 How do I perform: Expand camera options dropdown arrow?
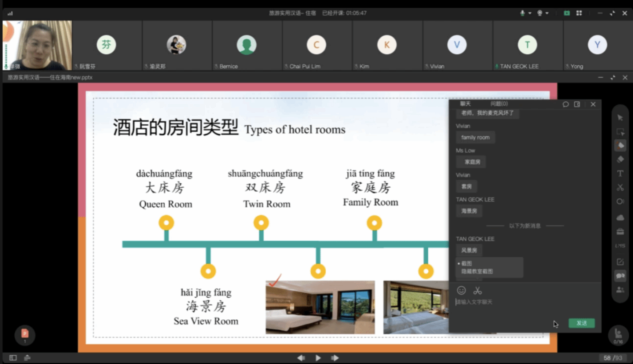pos(547,13)
